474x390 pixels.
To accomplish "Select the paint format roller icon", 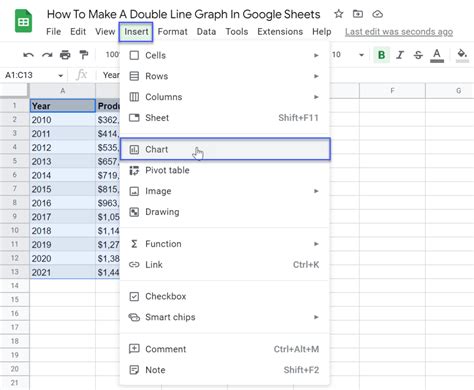I will click(83, 54).
